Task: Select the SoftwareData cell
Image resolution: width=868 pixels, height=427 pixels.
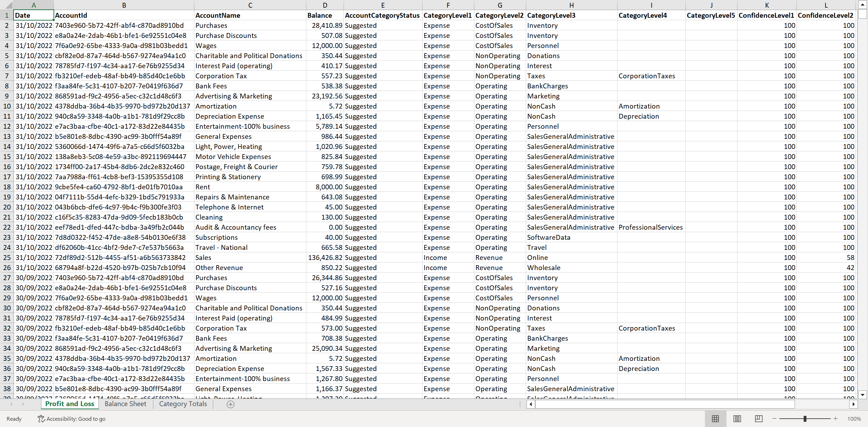Action: pyautogui.click(x=572, y=237)
